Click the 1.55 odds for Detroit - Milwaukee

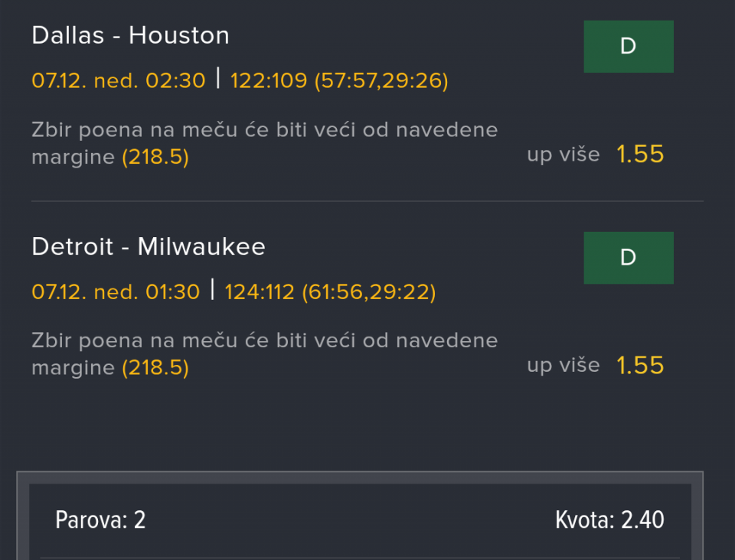tap(640, 366)
